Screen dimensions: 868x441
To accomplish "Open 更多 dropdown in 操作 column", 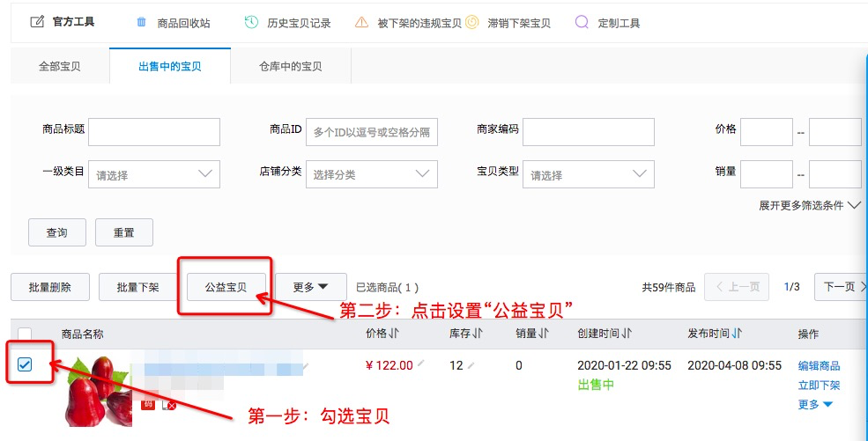I will 815,405.
